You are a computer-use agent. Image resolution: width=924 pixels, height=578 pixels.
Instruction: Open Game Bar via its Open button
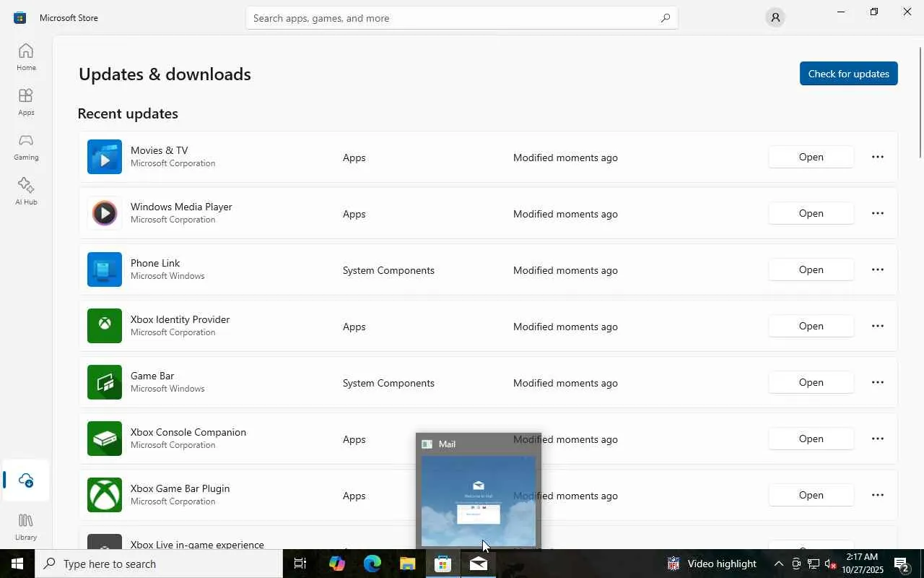[x=811, y=382]
